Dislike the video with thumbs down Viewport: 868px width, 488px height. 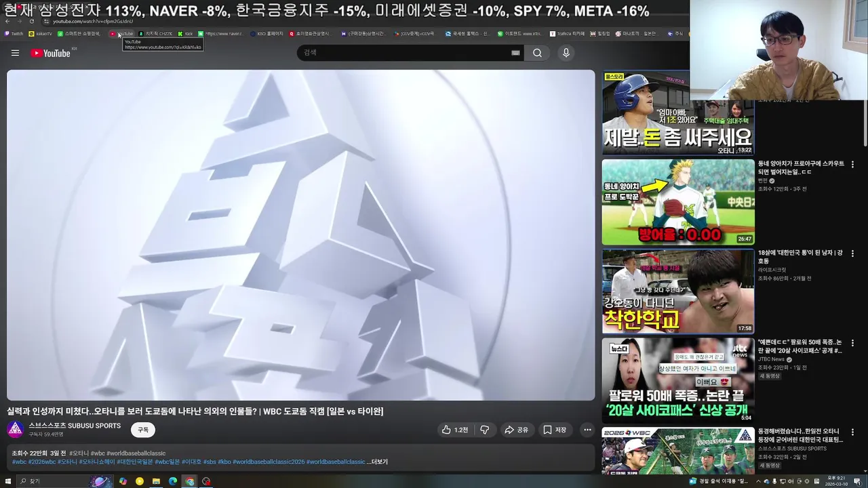click(485, 430)
